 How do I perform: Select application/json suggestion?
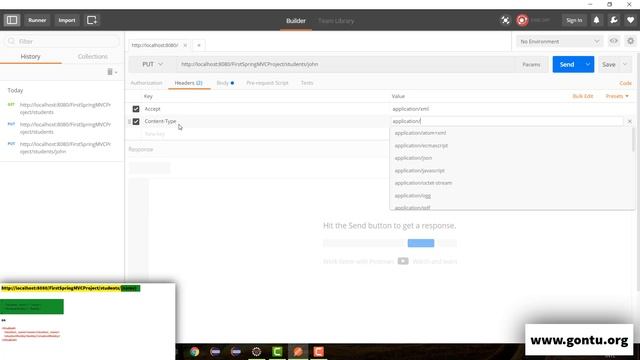click(x=512, y=158)
